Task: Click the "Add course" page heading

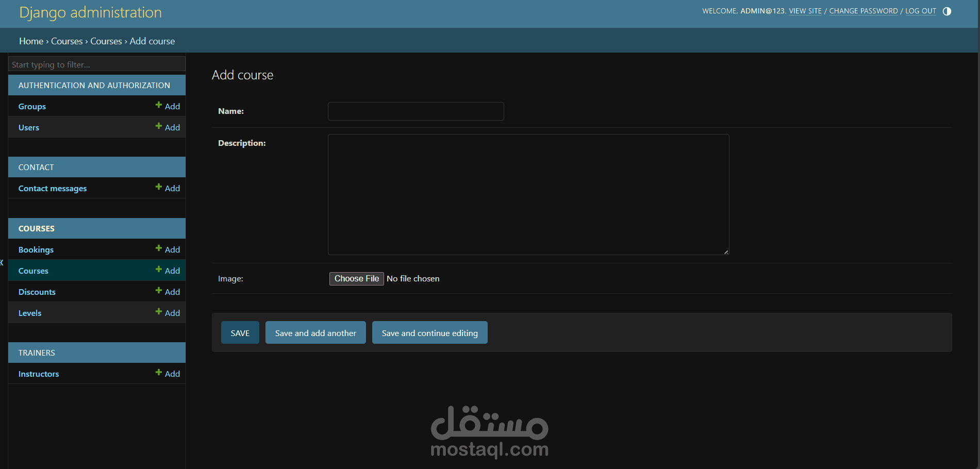Action: click(243, 75)
